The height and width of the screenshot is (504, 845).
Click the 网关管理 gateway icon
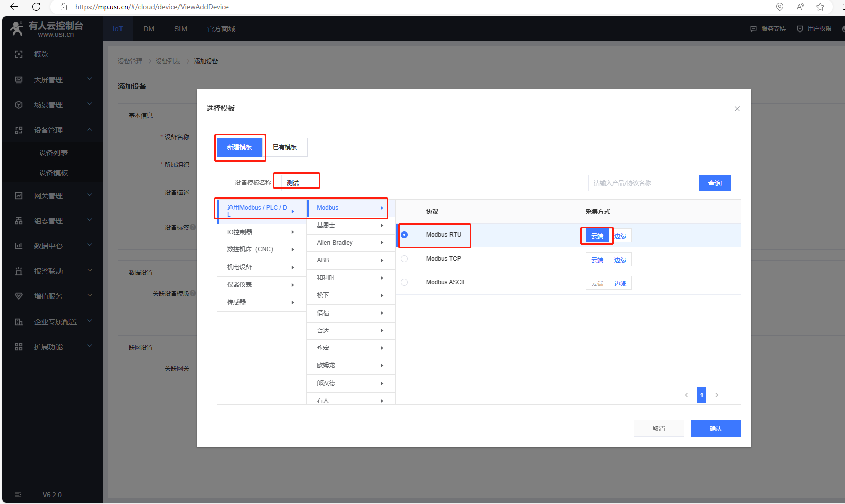[x=19, y=196]
